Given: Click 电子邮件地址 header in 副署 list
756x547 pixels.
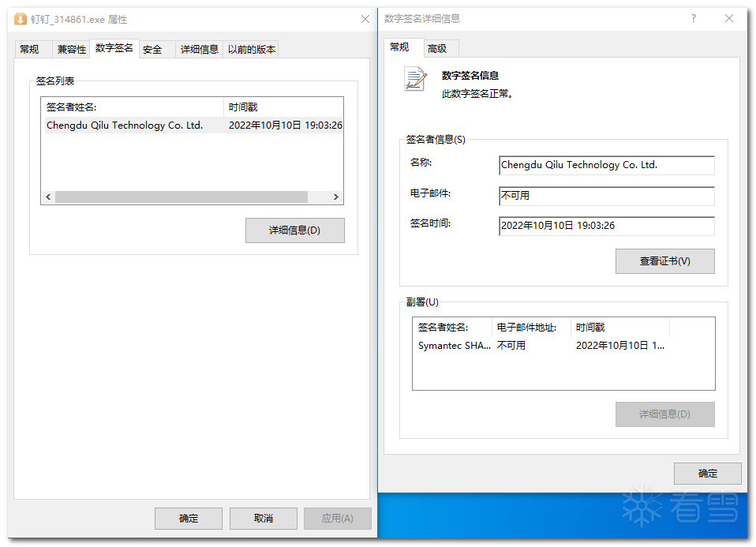Looking at the screenshot, I should 531,327.
